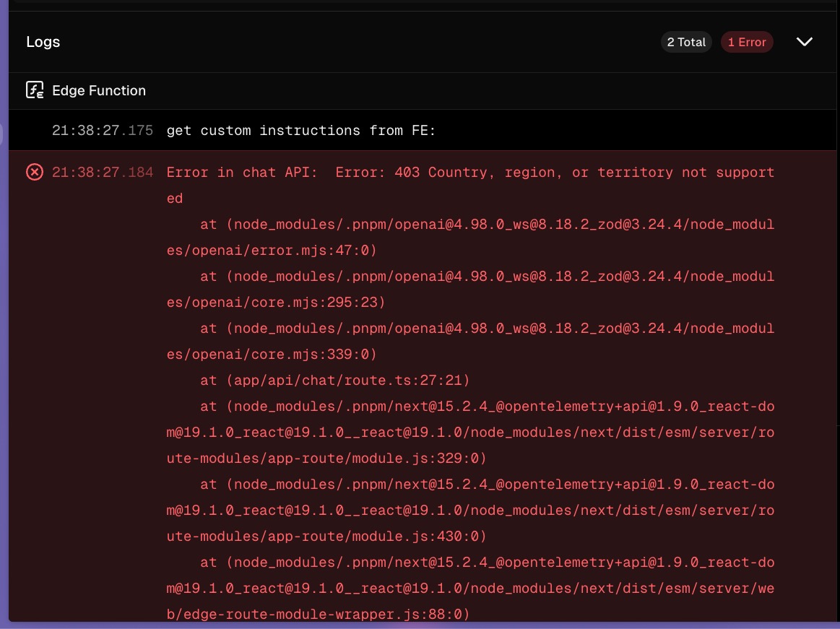The height and width of the screenshot is (629, 840).
Task: Select log row 'get custom instructions from FE:'
Action: tap(422, 130)
